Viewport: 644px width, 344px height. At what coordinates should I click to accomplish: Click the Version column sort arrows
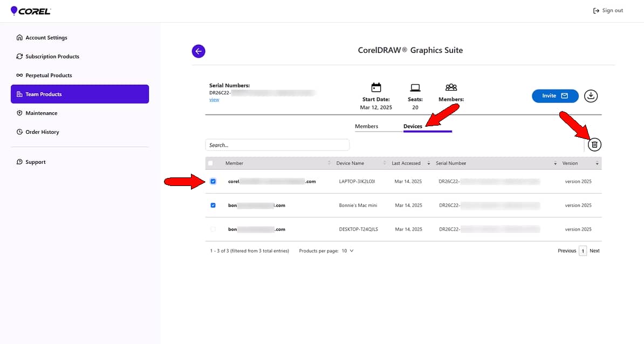(x=597, y=163)
